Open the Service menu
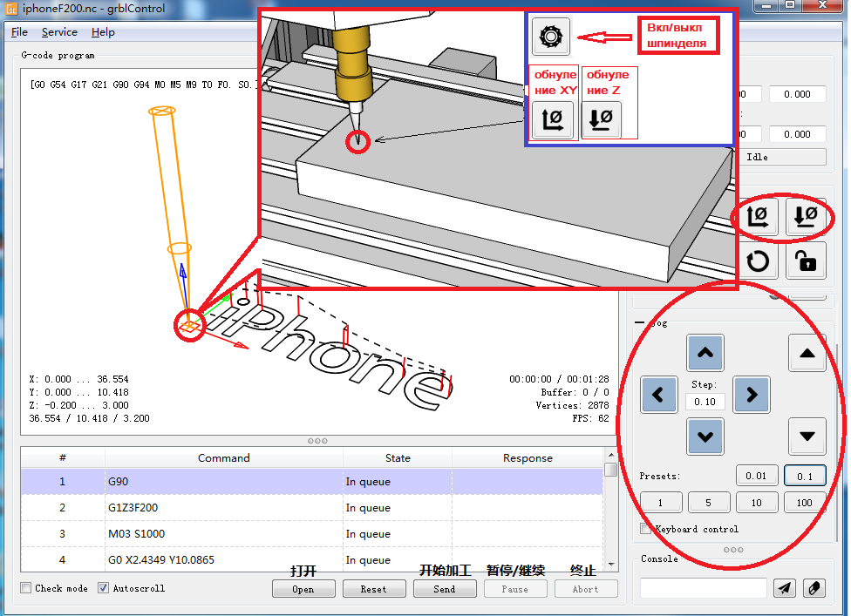Screen dimensions: 851x616 point(59,32)
